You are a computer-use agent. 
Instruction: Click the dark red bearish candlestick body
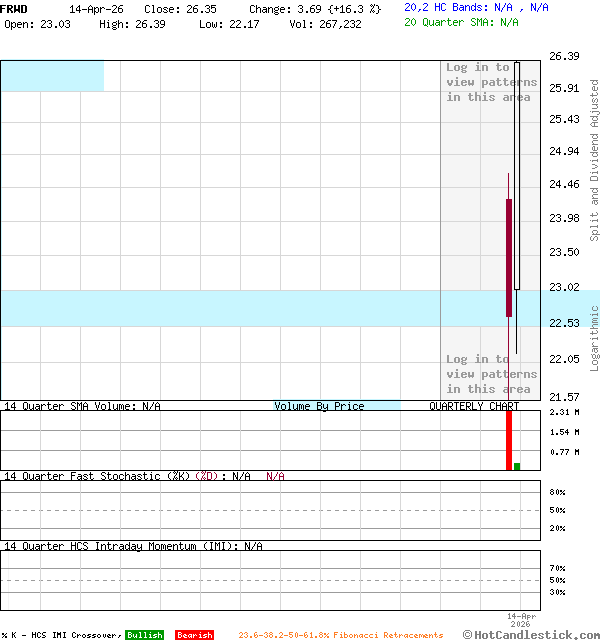[x=509, y=258]
